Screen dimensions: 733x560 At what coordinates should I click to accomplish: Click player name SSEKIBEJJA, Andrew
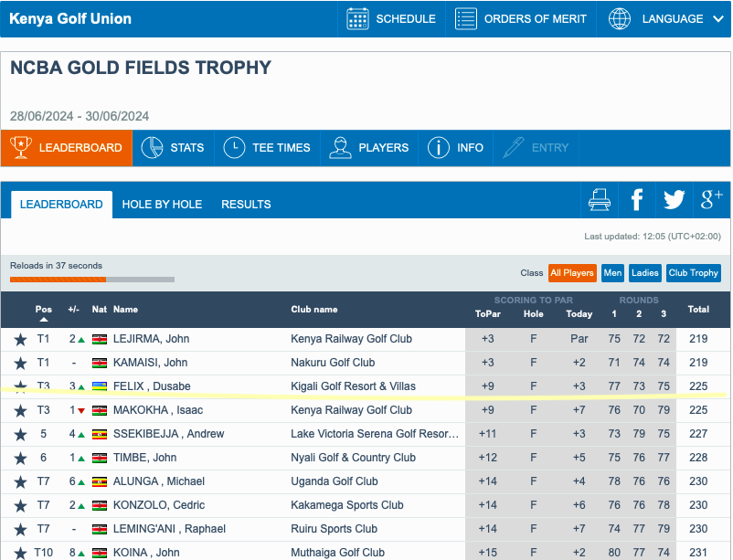169,434
